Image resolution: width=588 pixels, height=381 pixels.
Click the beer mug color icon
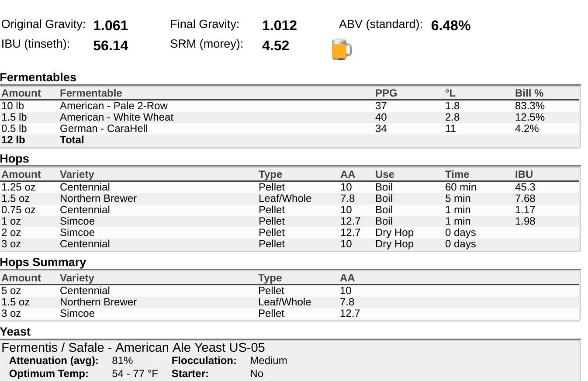(x=342, y=49)
